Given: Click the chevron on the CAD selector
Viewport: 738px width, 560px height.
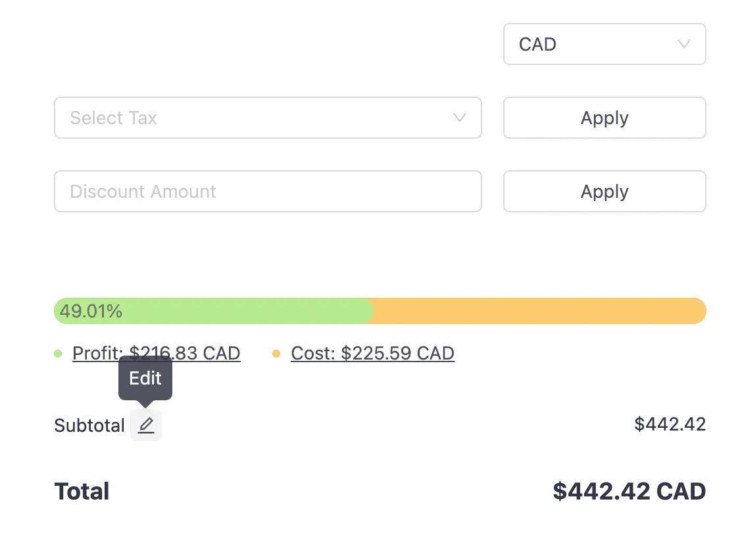Looking at the screenshot, I should 683,44.
